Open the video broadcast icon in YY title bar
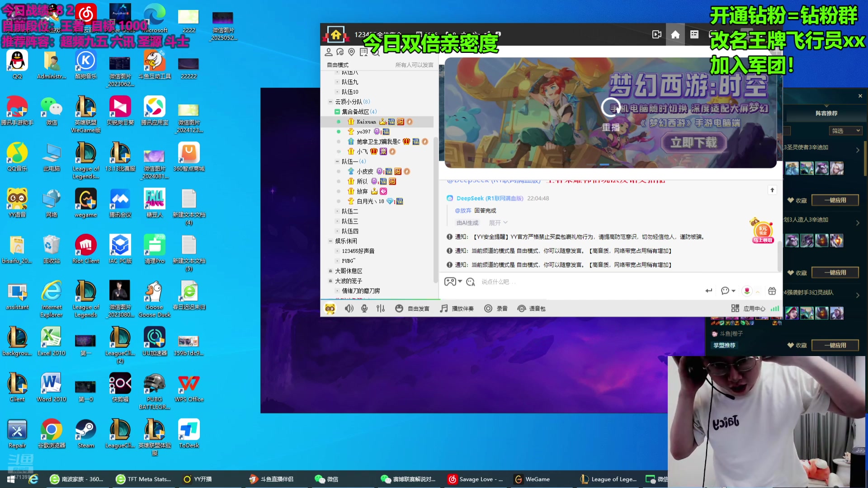 657,34
